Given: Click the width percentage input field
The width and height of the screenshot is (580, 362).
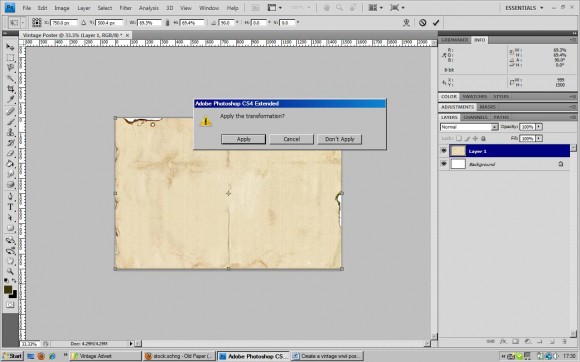Looking at the screenshot, I should [149, 23].
